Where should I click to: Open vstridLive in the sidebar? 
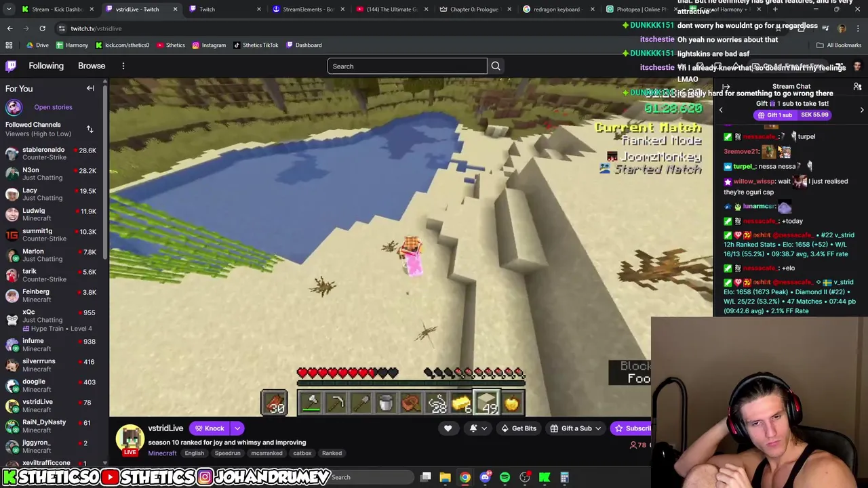tap(52, 405)
